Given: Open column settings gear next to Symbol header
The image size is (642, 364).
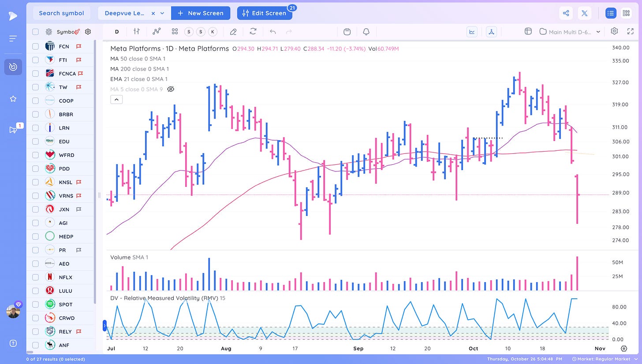Looking at the screenshot, I should pyautogui.click(x=88, y=32).
